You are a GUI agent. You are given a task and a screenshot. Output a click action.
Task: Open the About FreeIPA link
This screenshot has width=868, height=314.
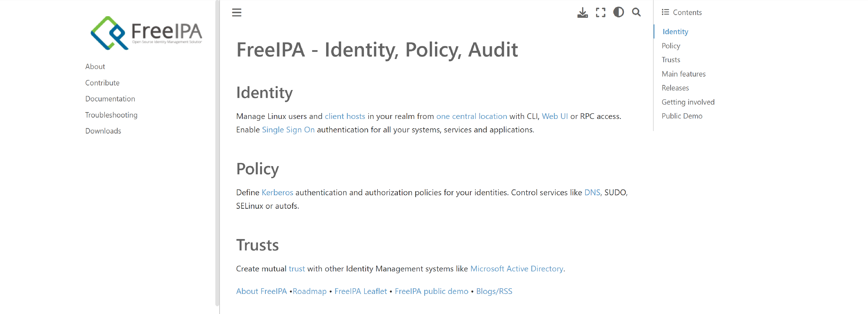click(x=261, y=291)
